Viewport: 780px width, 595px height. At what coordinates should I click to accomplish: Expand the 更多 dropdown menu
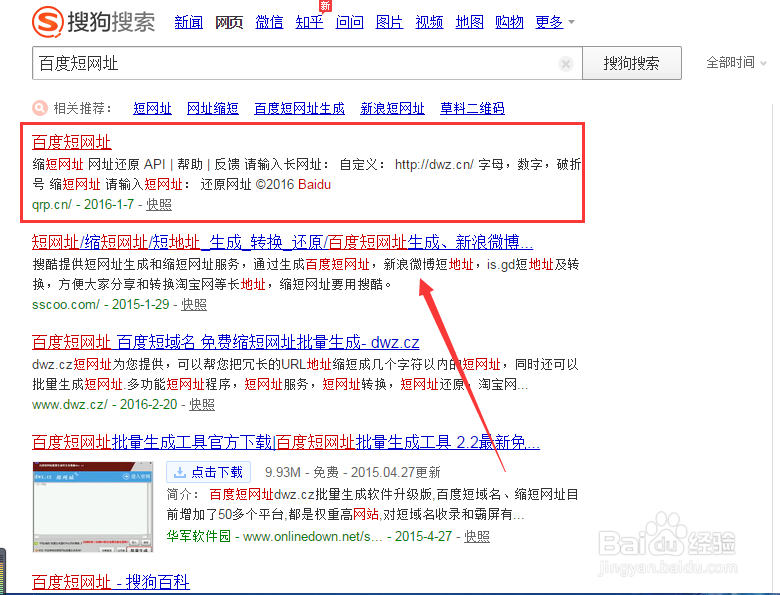click(555, 22)
